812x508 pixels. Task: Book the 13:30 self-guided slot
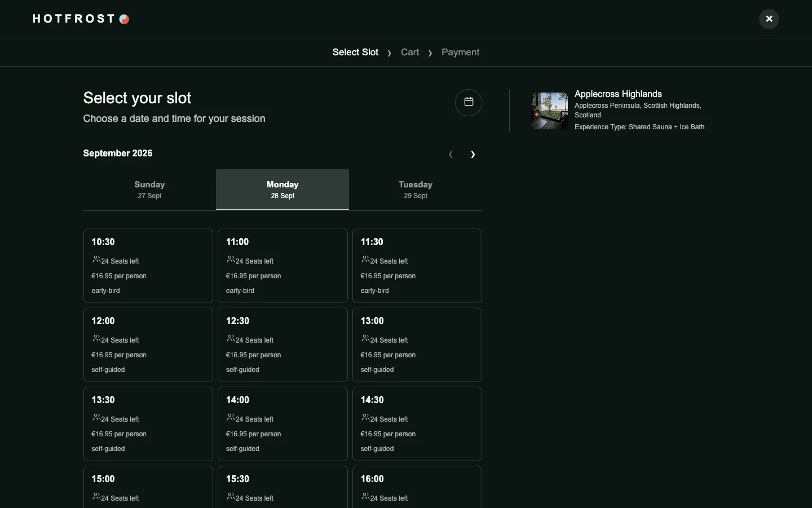tap(148, 424)
